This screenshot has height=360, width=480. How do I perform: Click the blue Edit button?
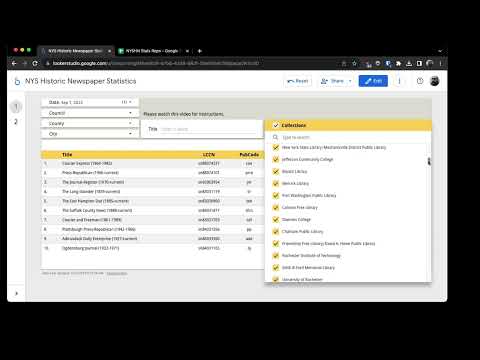(373, 81)
